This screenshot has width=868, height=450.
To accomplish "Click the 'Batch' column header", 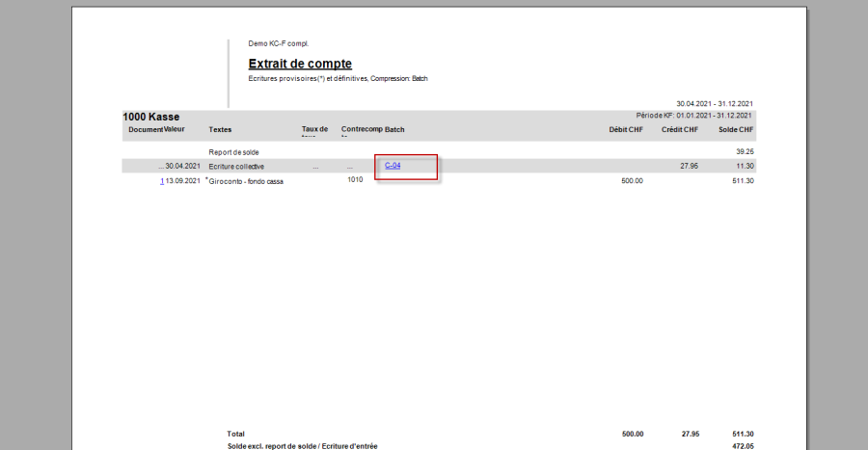I will click(394, 129).
